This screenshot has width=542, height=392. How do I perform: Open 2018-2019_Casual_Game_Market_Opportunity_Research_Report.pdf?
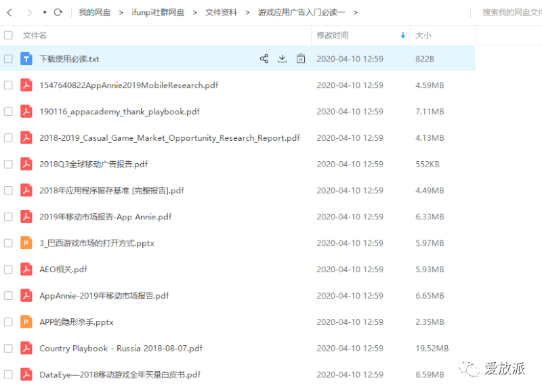169,138
